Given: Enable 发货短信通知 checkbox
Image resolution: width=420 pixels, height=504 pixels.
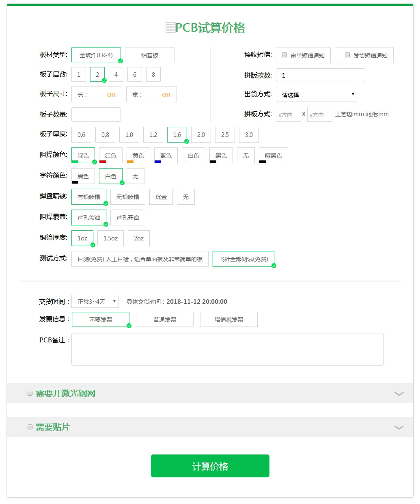Looking at the screenshot, I should tap(347, 55).
